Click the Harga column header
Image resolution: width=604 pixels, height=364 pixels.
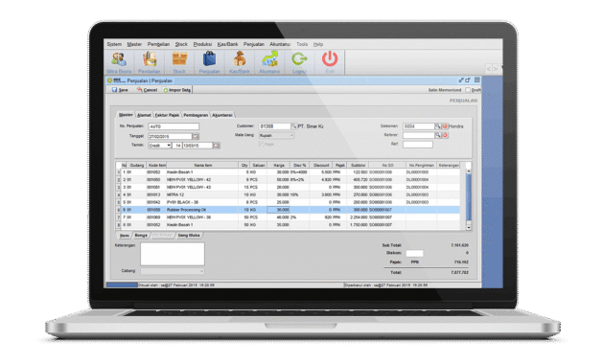[x=278, y=165]
